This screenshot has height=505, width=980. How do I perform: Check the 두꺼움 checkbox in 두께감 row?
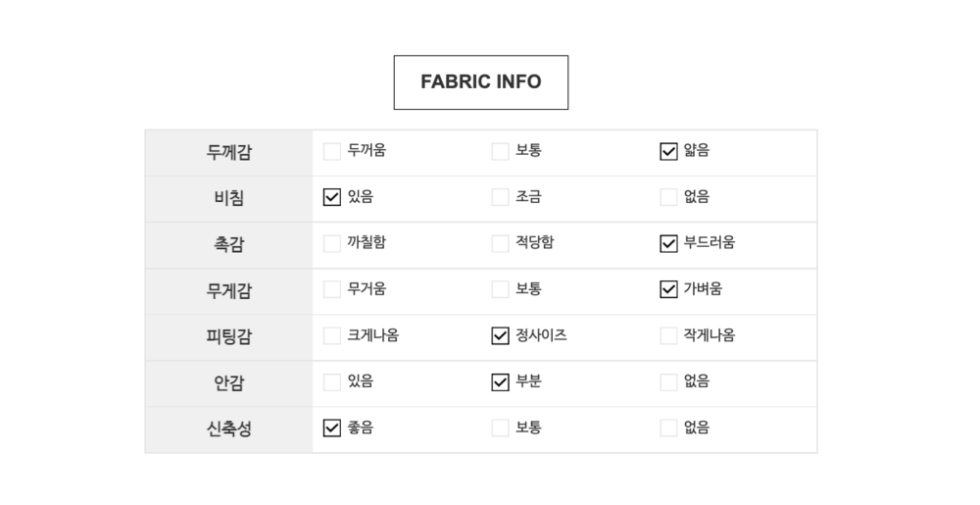coord(332,151)
